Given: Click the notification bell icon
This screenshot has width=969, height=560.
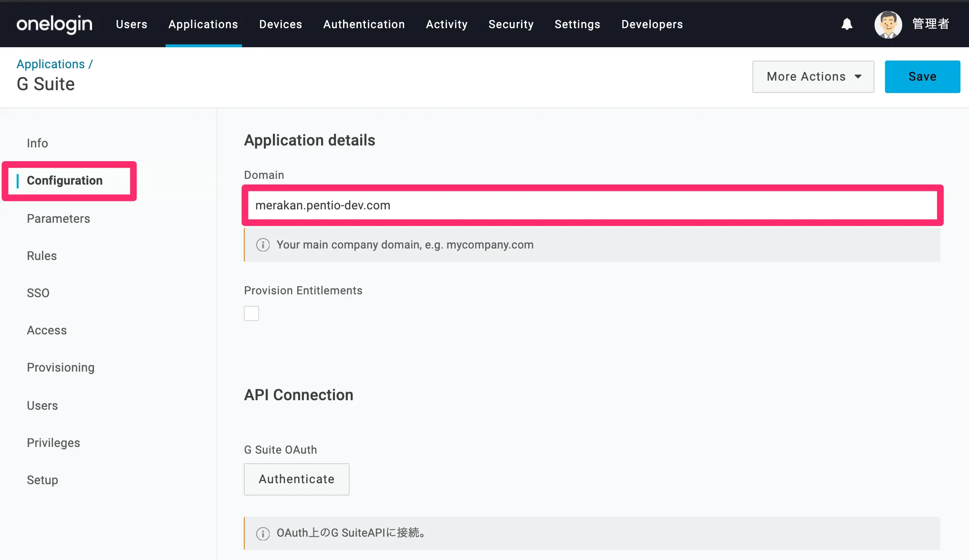Looking at the screenshot, I should 846,24.
